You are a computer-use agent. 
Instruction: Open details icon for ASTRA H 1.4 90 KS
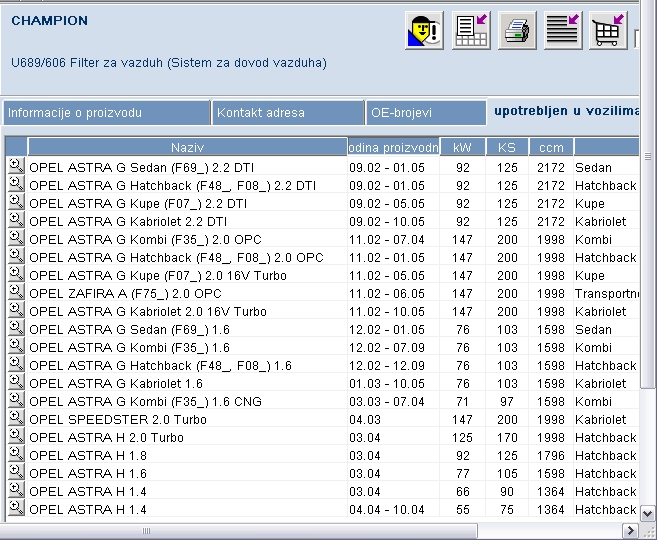[x=16, y=491]
